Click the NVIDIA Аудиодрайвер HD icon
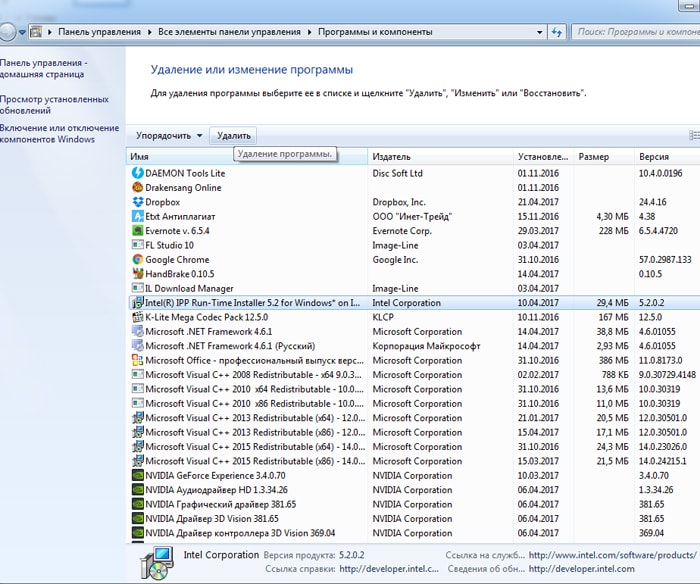Image resolution: width=700 pixels, height=584 pixels. pyautogui.click(x=138, y=489)
